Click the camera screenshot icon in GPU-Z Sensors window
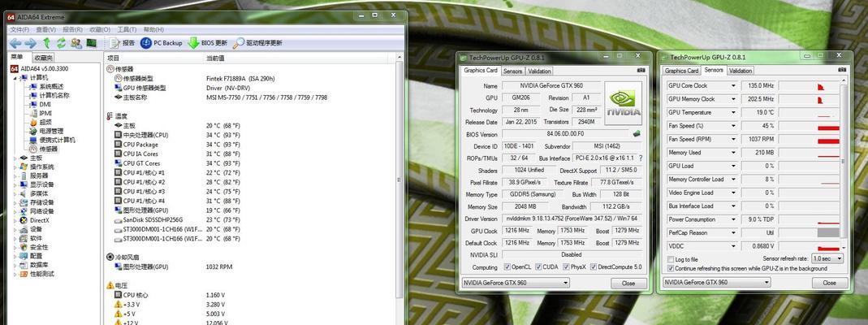 tap(842, 71)
